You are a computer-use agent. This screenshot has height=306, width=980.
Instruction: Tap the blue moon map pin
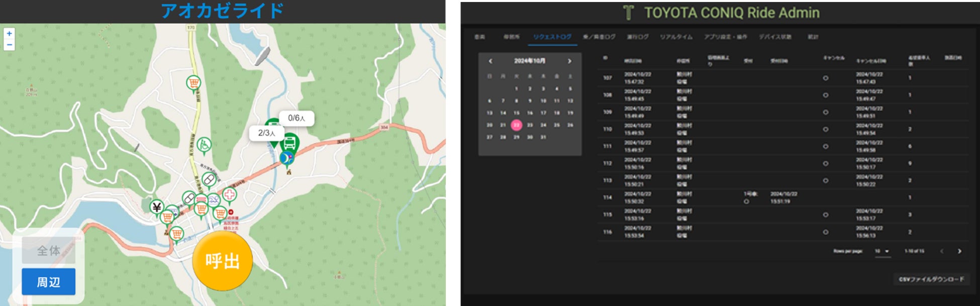tap(286, 159)
